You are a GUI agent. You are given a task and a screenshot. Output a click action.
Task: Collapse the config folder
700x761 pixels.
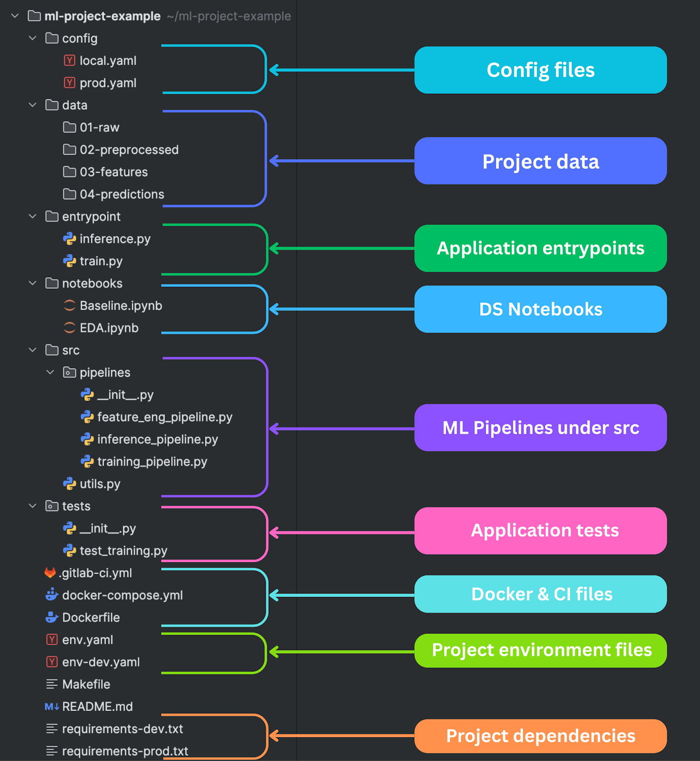[x=32, y=38]
